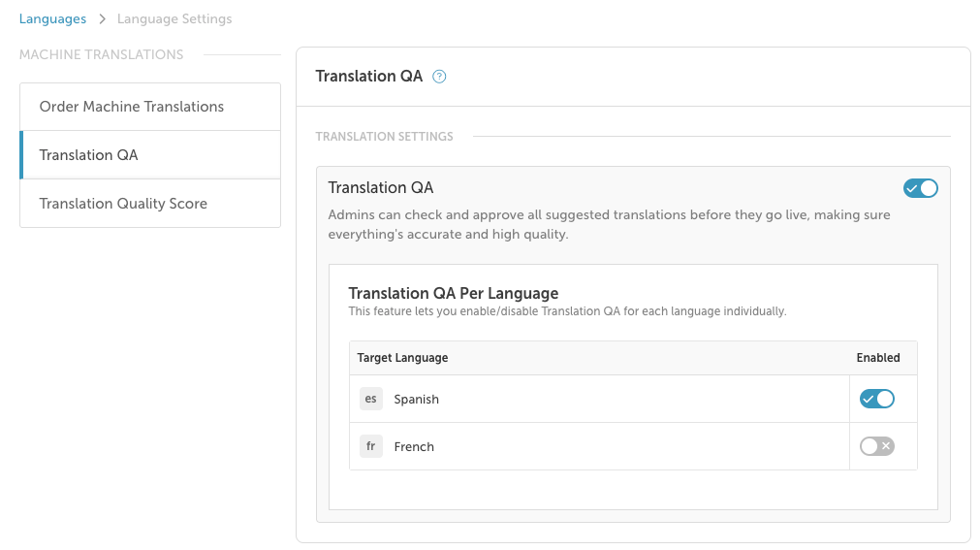
Task: Disable the main Translation QA toggle
Action: tap(920, 188)
